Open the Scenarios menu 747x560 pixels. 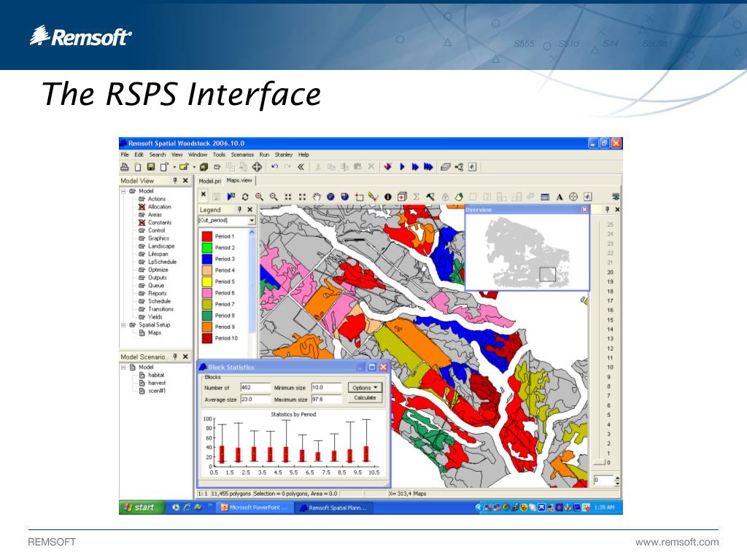click(242, 155)
